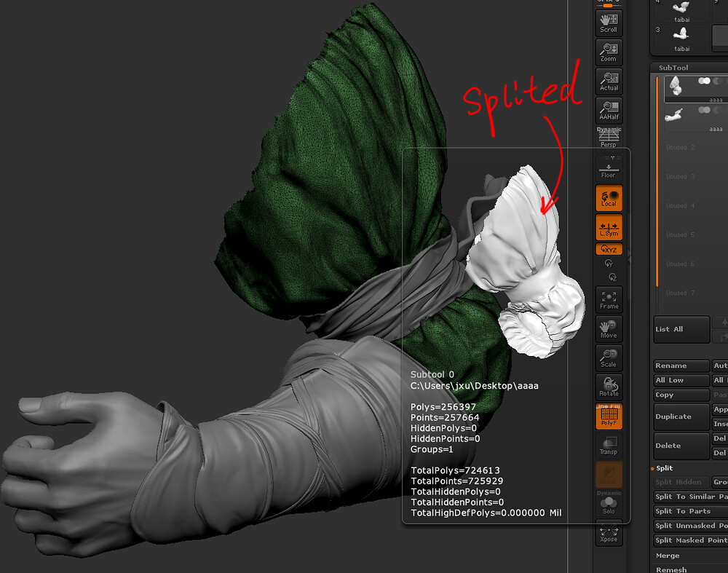Toggle the subtract mode on selected aaaa subtool

[x=719, y=81]
